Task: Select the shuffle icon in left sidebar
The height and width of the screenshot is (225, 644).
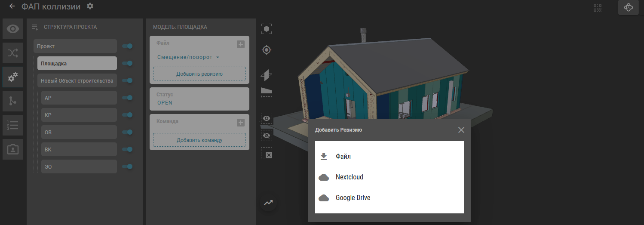Action: [x=13, y=53]
